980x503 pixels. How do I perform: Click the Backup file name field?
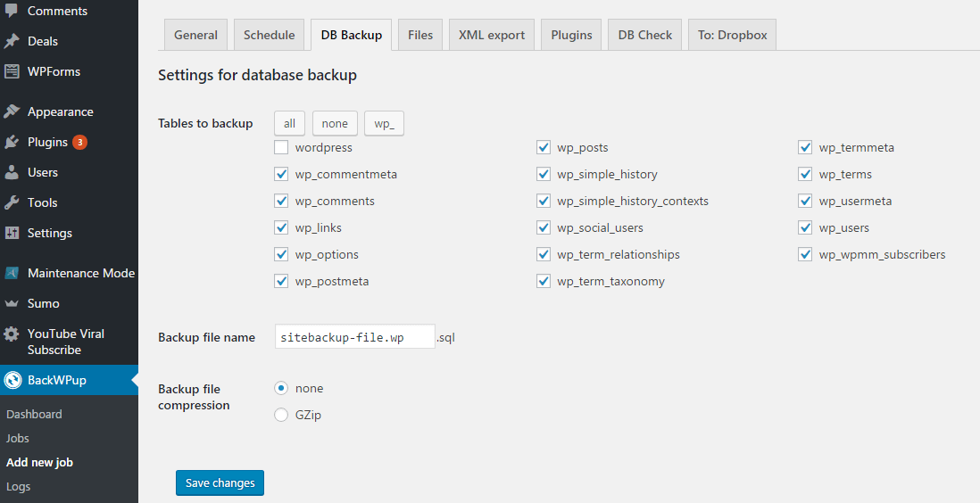coord(355,337)
